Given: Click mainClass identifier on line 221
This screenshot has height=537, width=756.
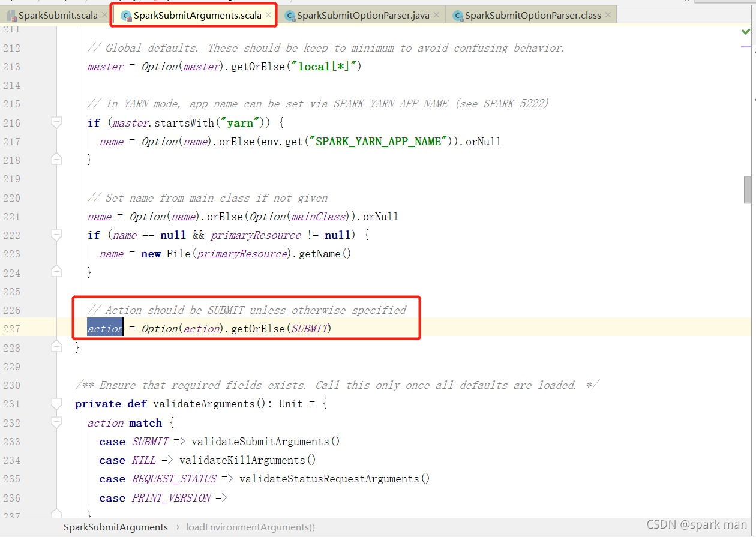Looking at the screenshot, I should pos(319,217).
